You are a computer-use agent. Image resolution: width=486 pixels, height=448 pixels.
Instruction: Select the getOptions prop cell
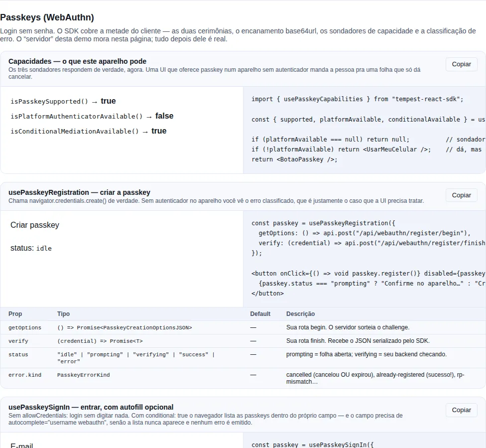tap(25, 327)
